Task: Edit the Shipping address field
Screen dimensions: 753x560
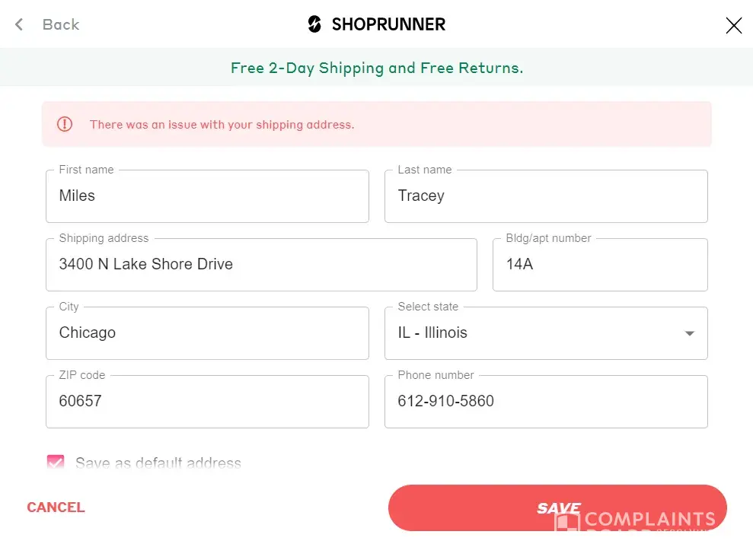Action: coord(261,265)
